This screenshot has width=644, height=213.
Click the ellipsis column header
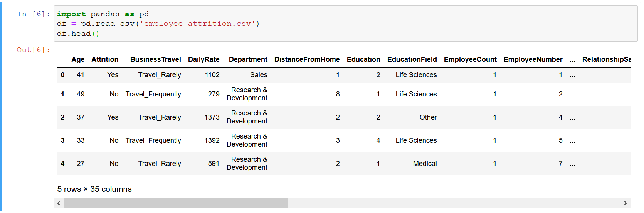click(572, 60)
